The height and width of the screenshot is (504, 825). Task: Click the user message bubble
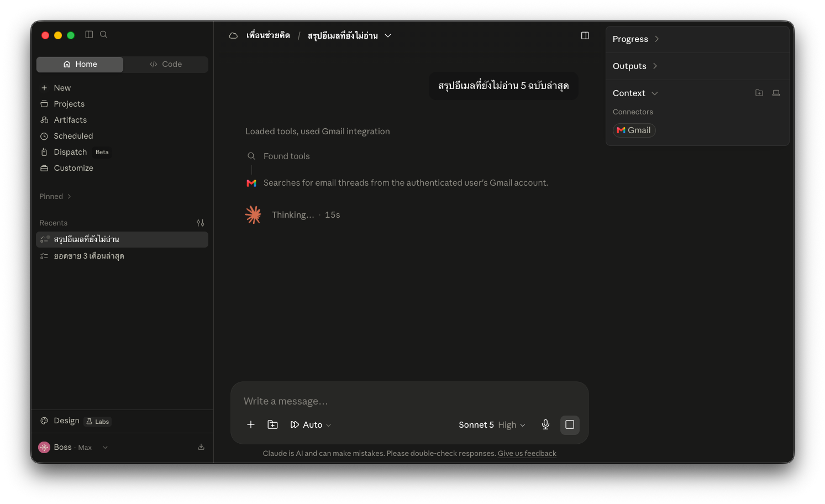coord(503,86)
